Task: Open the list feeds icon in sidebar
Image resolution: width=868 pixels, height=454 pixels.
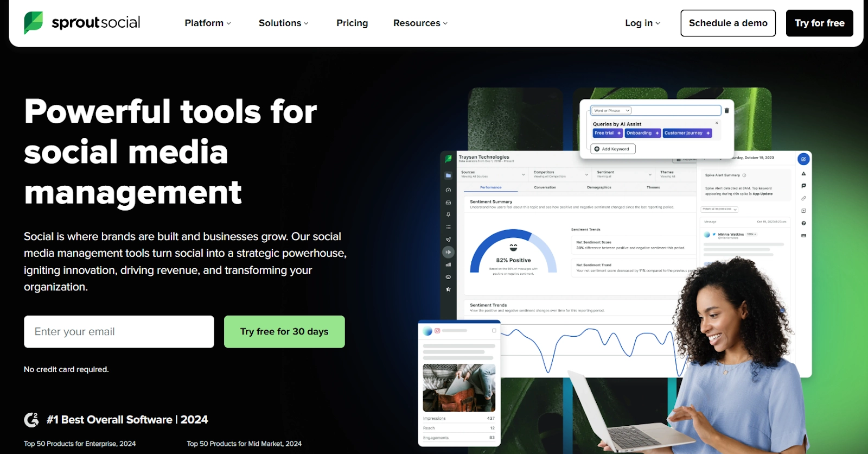Action: 448,227
